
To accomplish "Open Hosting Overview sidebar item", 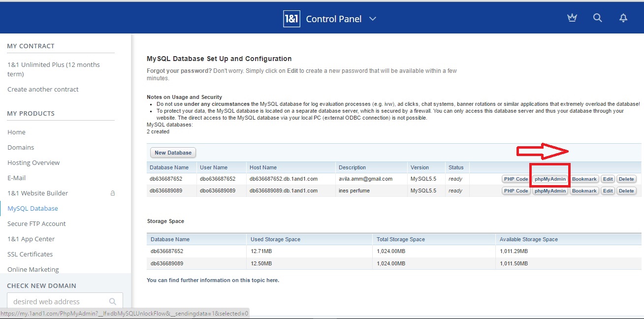I will pyautogui.click(x=33, y=163).
